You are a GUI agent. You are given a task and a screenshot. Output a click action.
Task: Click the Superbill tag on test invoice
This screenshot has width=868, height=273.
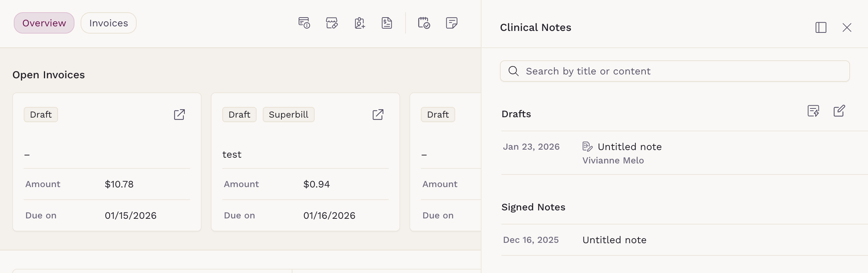[x=288, y=115]
